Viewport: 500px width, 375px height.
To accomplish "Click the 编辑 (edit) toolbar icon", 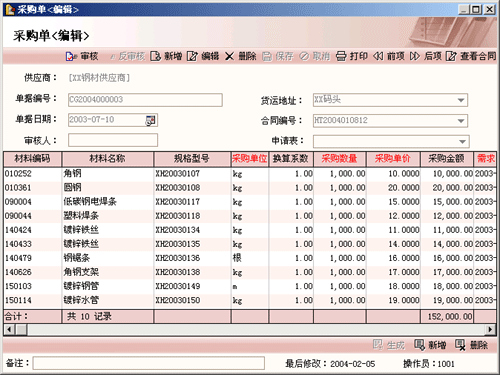I will click(192, 56).
